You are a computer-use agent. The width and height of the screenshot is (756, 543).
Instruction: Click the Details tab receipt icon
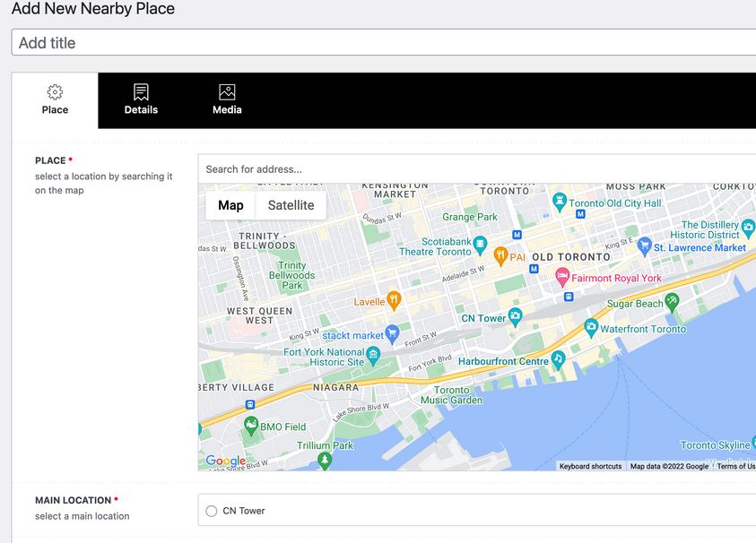pos(142,92)
